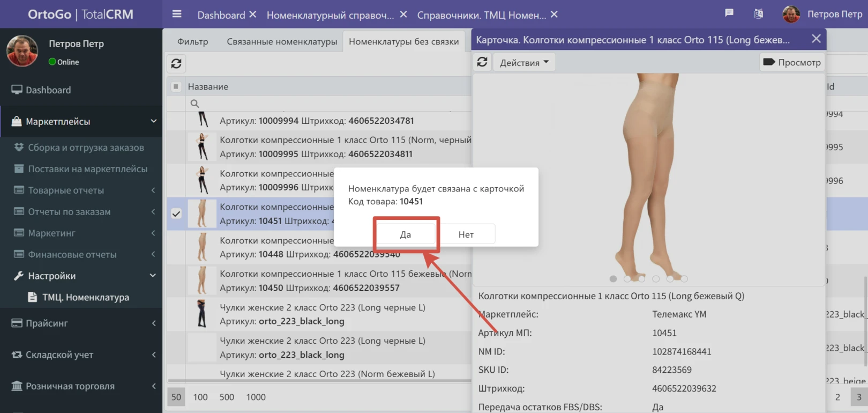Open the Фильтр tab
The width and height of the screenshot is (868, 413).
tap(192, 41)
